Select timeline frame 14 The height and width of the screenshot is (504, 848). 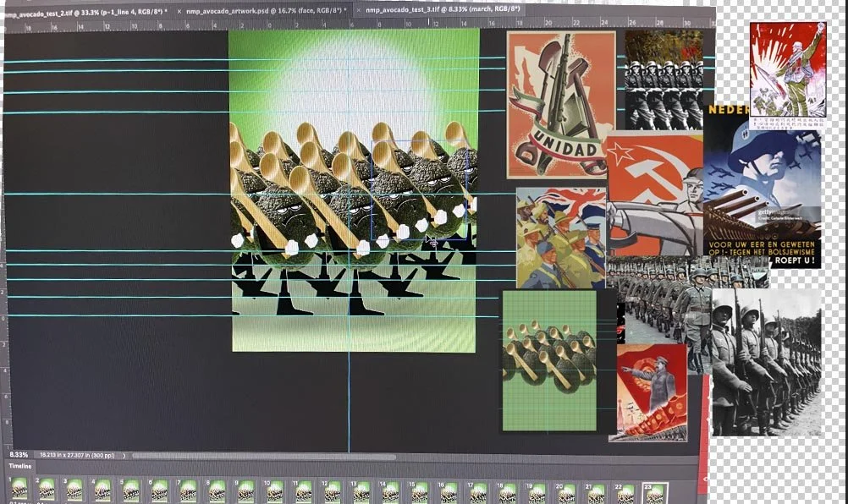tap(390, 491)
